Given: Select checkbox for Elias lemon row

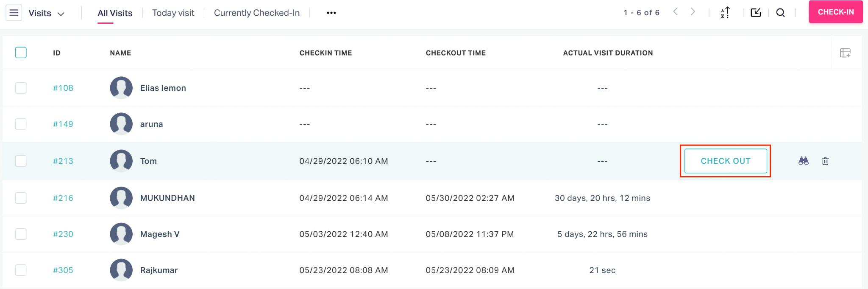Looking at the screenshot, I should [x=21, y=88].
